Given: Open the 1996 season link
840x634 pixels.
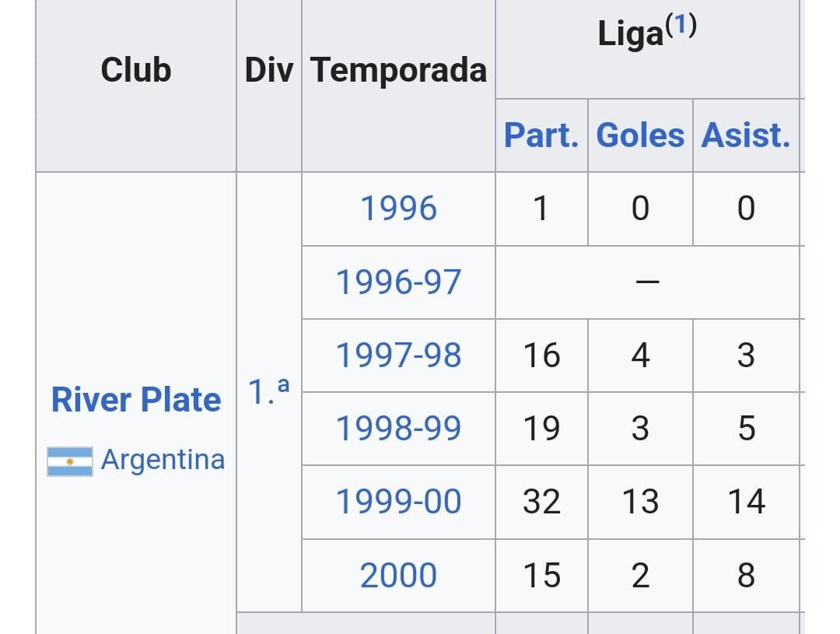Looking at the screenshot, I should [398, 208].
